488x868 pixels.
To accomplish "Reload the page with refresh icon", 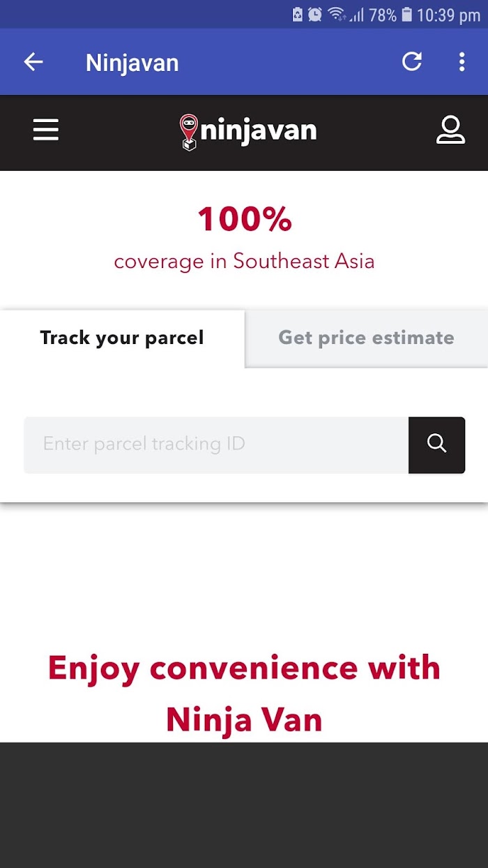I will (x=412, y=62).
